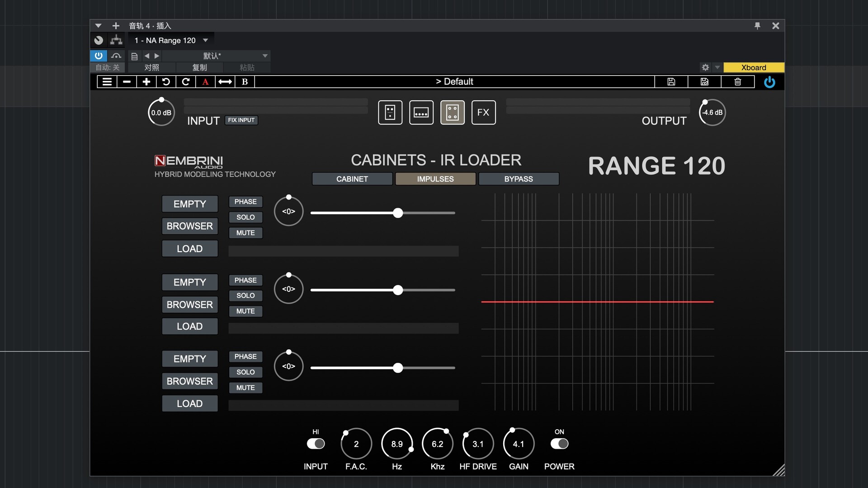Click the INPUT 0.0 dB knob

coord(161,113)
